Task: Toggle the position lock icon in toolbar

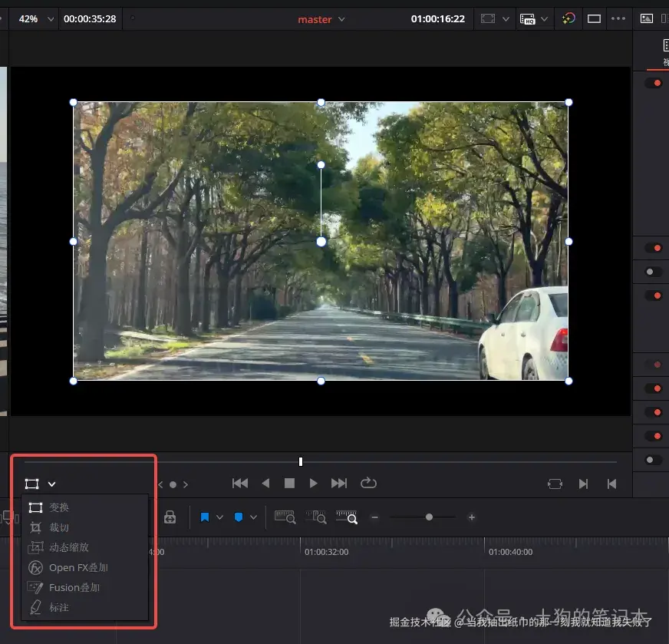Action: point(170,518)
